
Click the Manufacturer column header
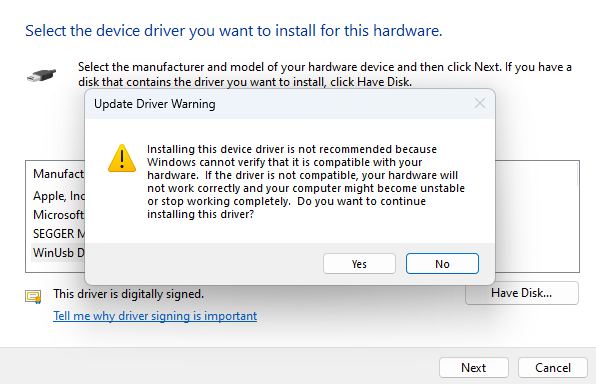point(59,174)
